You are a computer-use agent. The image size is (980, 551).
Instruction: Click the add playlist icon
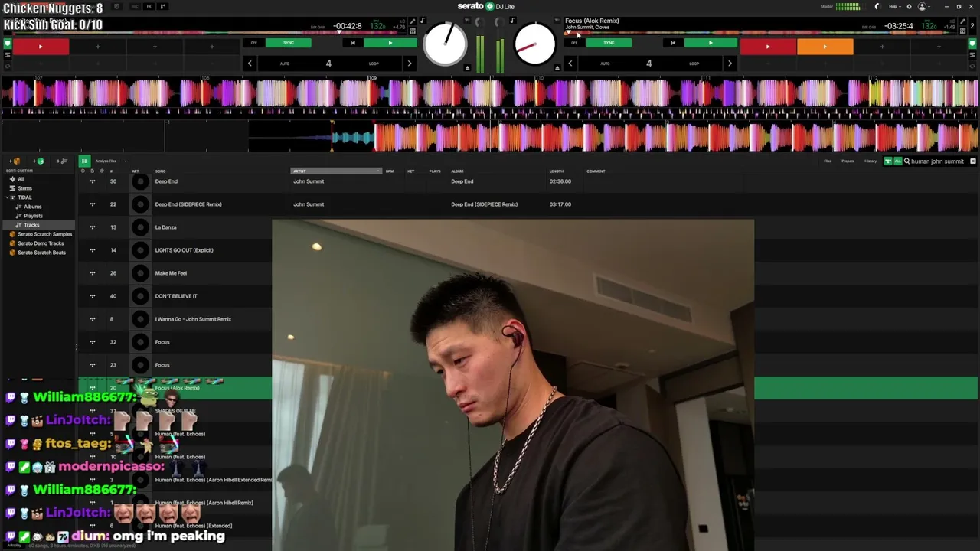[62, 161]
